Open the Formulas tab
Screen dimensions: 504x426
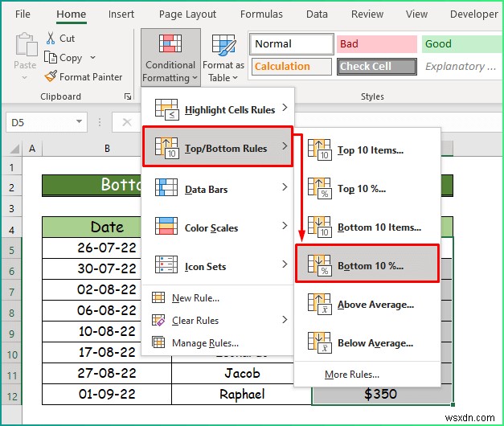[261, 14]
